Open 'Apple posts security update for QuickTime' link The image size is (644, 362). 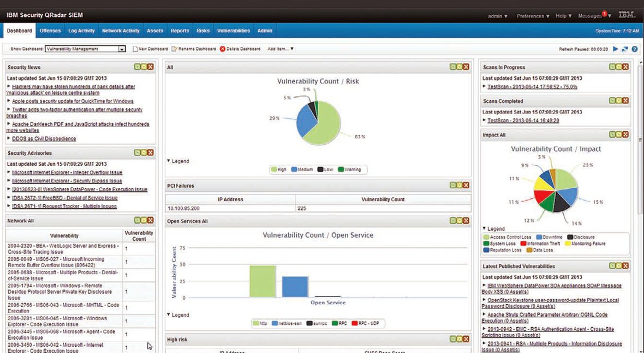click(x=73, y=101)
